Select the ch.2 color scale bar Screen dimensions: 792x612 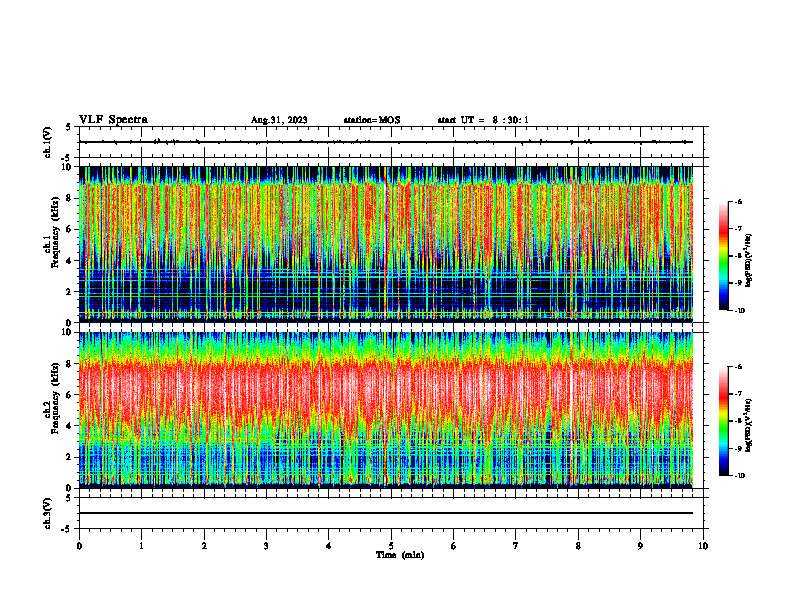pos(723,421)
